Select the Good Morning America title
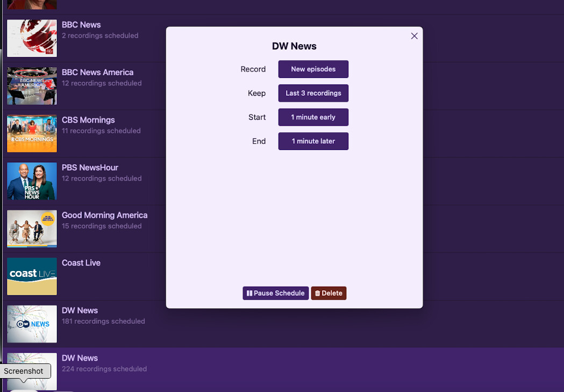564x392 pixels. (104, 215)
